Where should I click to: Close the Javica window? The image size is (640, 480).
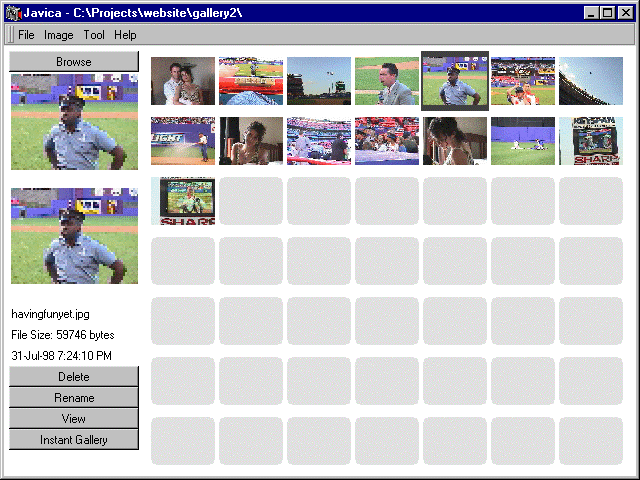(625, 13)
